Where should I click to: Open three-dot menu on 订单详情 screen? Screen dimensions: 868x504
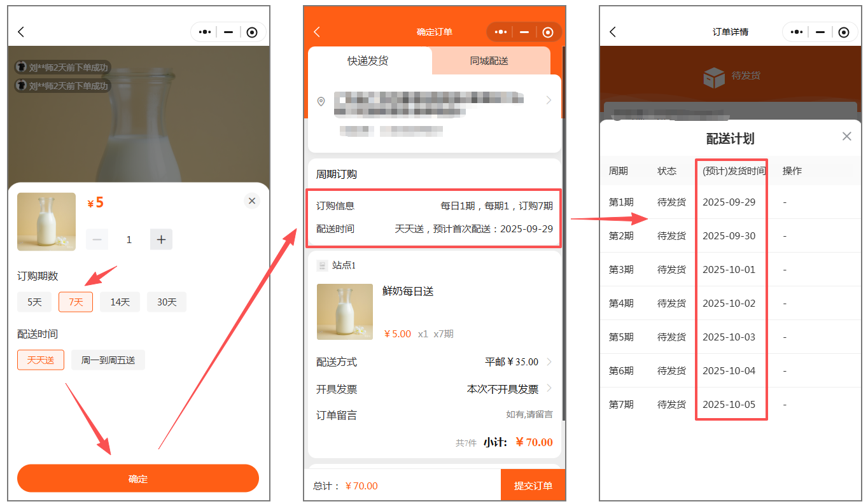pyautogui.click(x=796, y=32)
